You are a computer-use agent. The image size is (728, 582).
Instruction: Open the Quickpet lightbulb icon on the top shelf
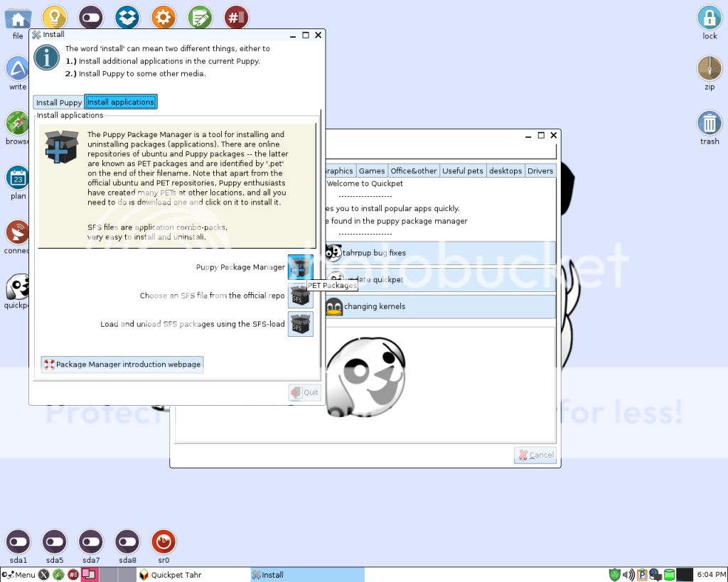pos(55,16)
